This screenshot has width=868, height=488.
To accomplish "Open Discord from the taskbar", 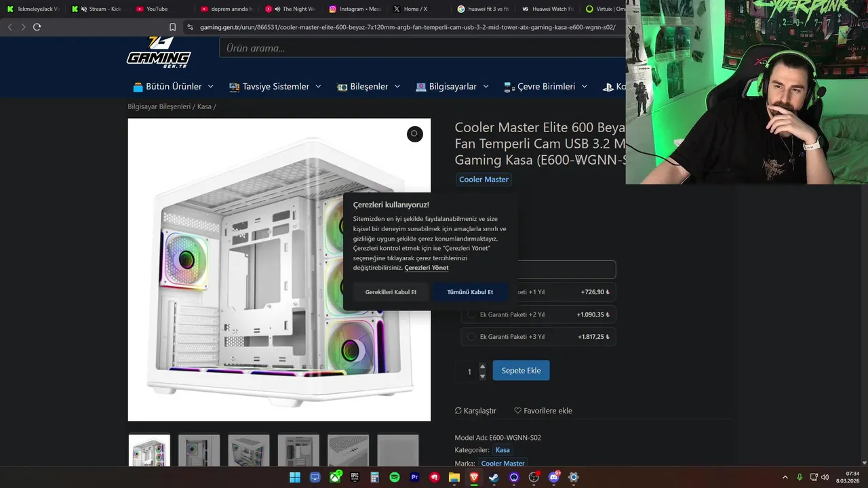I will point(554,477).
